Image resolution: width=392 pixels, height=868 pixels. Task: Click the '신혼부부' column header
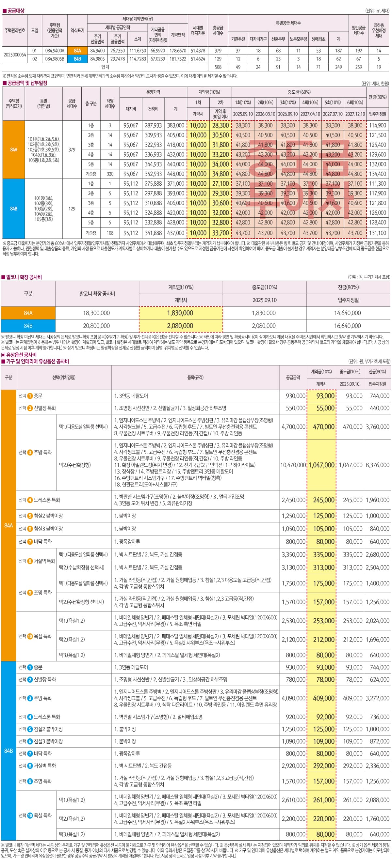click(x=278, y=39)
